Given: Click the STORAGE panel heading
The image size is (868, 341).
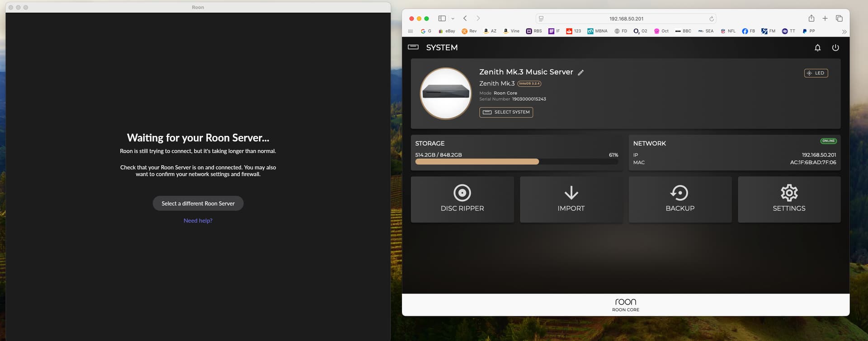Looking at the screenshot, I should pos(430,143).
